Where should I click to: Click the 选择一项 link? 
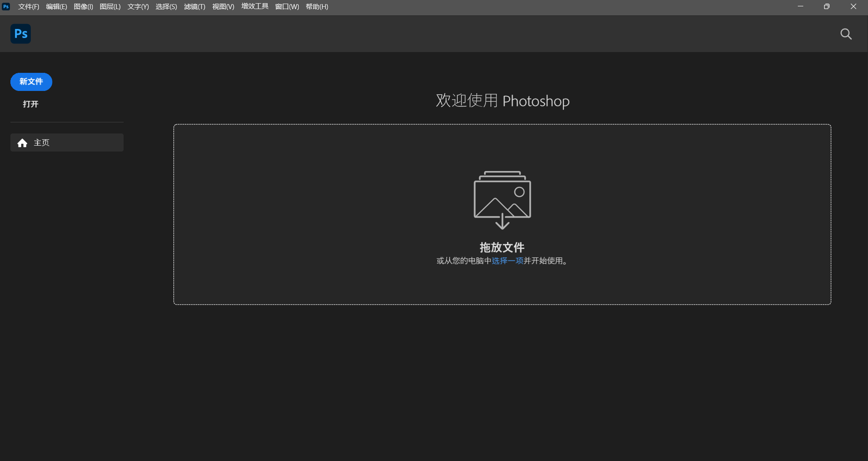click(x=508, y=261)
